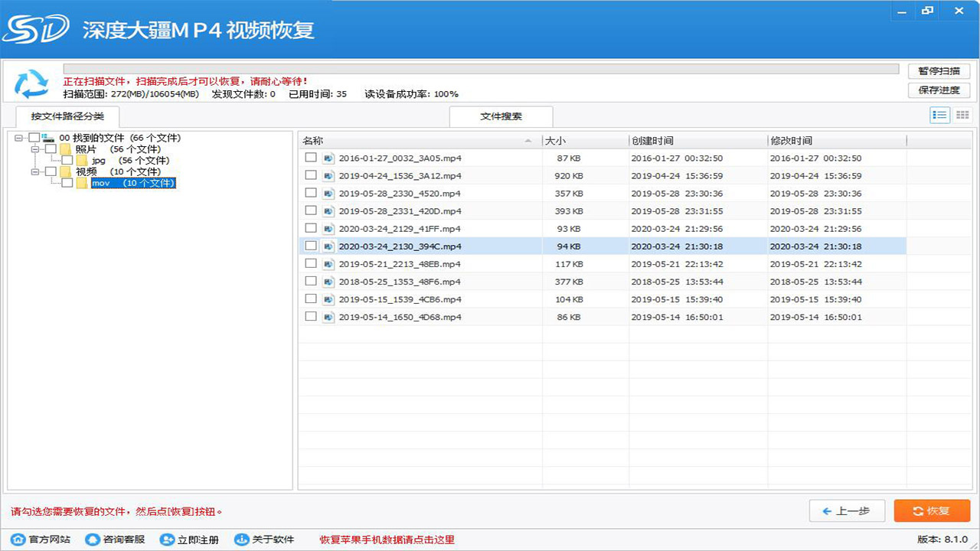The width and height of the screenshot is (980, 551).
Task: Collapse the 照片 folder node
Action: (x=34, y=148)
